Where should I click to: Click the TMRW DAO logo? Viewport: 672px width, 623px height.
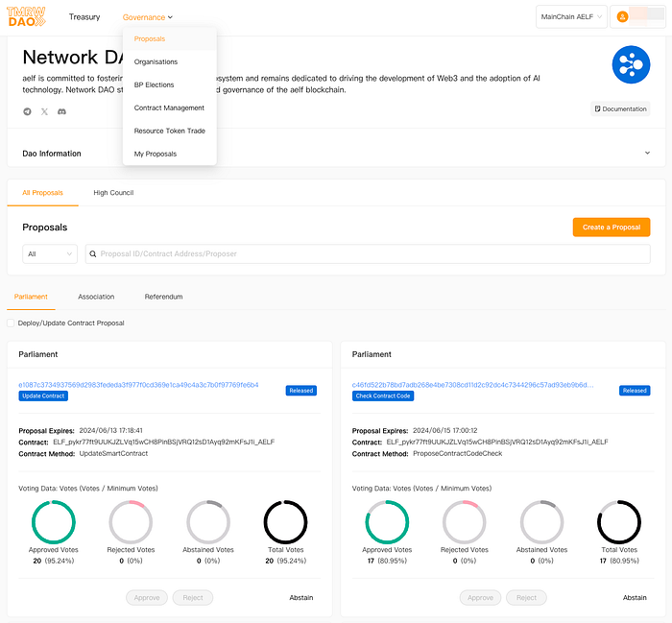tap(26, 16)
